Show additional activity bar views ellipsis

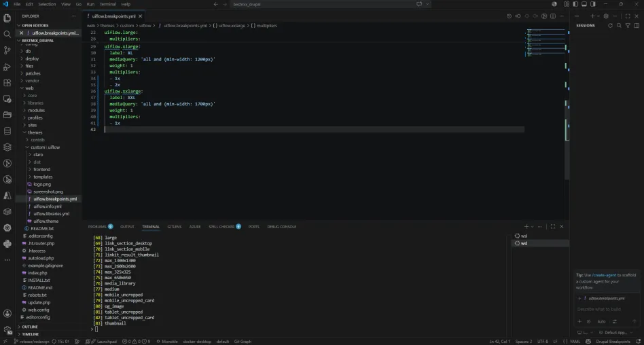(7, 260)
